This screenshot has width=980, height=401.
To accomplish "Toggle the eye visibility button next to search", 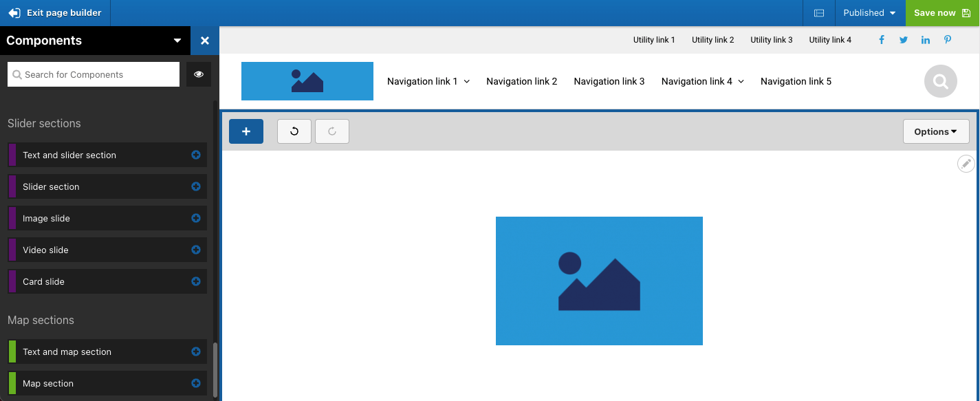I will click(199, 74).
